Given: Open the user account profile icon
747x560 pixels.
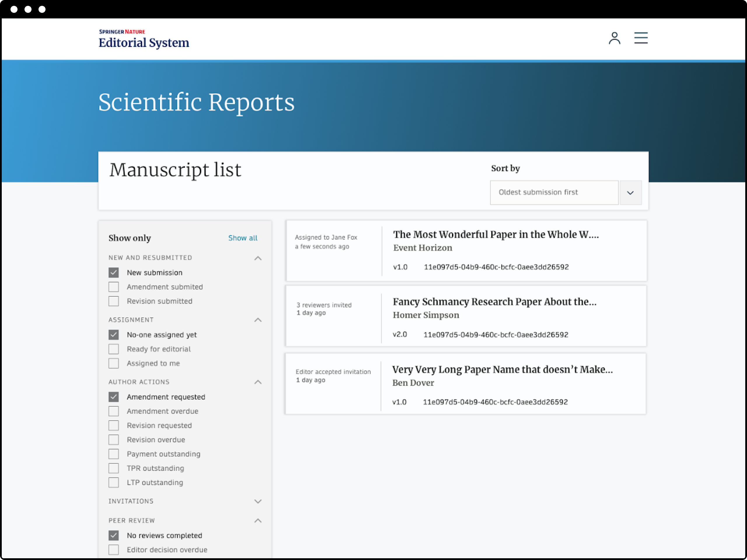Looking at the screenshot, I should pos(614,38).
